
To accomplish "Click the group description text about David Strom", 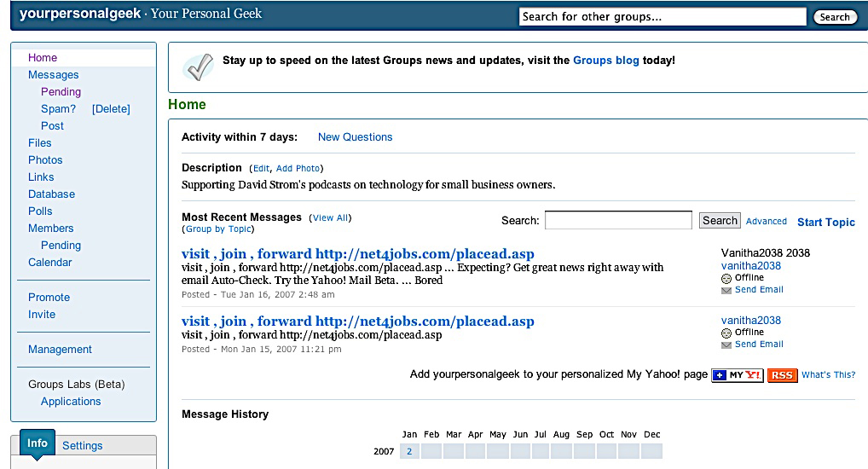I will click(x=368, y=185).
